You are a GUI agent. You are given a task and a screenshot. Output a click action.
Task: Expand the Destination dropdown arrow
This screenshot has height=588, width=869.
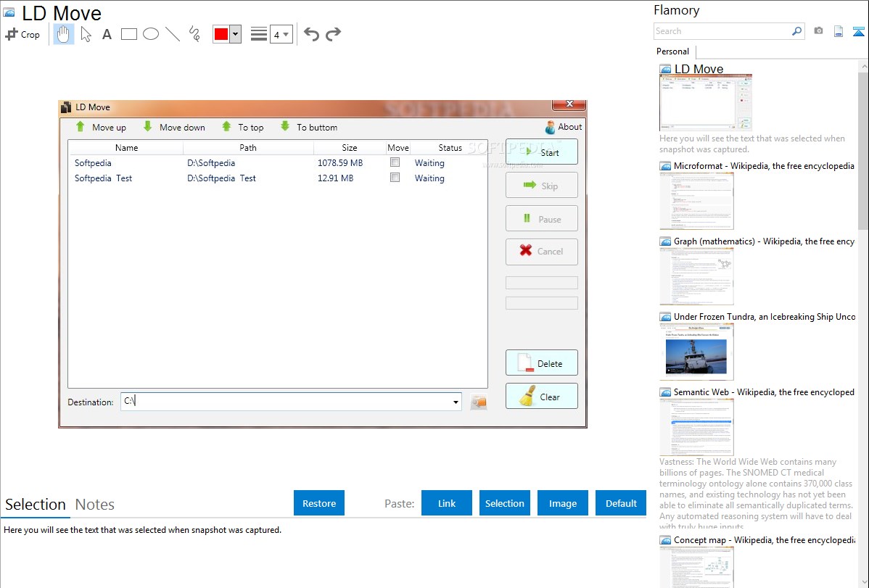coord(456,402)
